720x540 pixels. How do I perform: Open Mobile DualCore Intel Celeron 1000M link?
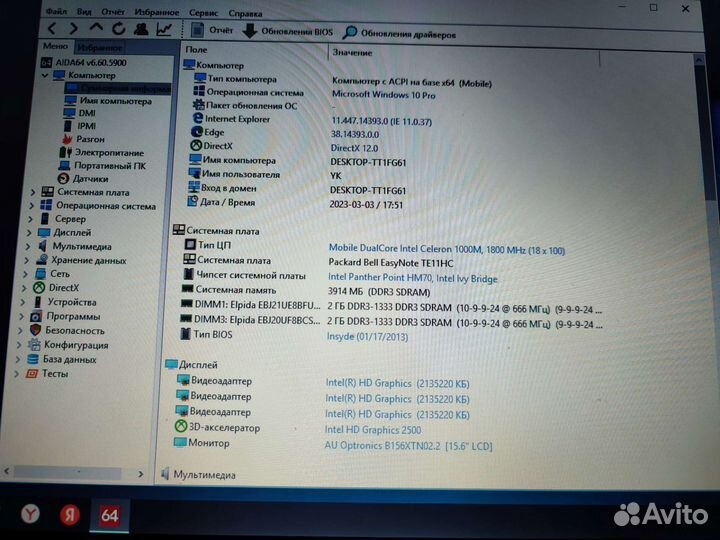(x=446, y=249)
